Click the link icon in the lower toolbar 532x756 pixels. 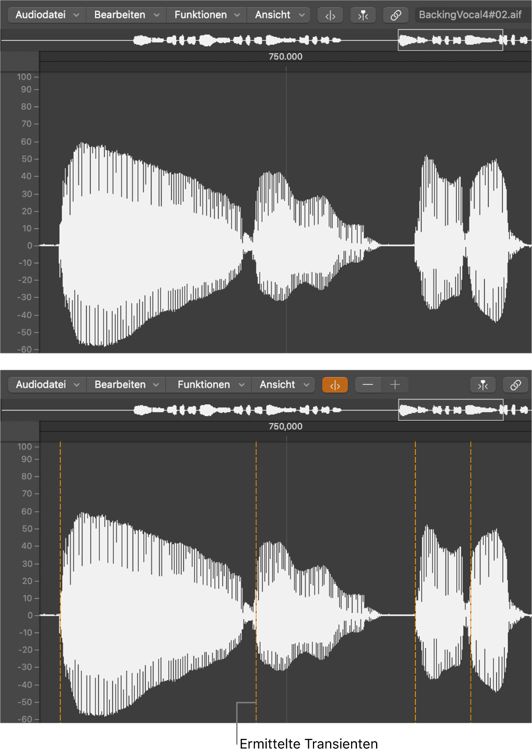[515, 385]
